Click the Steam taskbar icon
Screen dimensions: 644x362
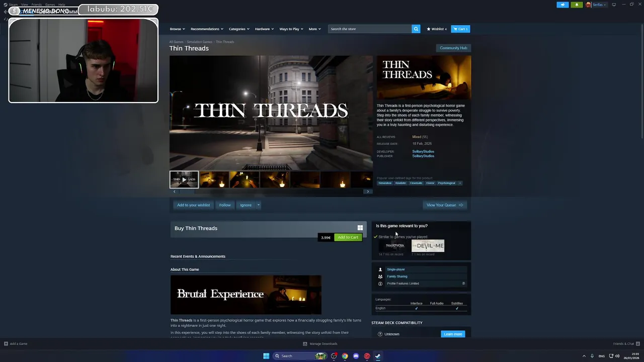[378, 356]
